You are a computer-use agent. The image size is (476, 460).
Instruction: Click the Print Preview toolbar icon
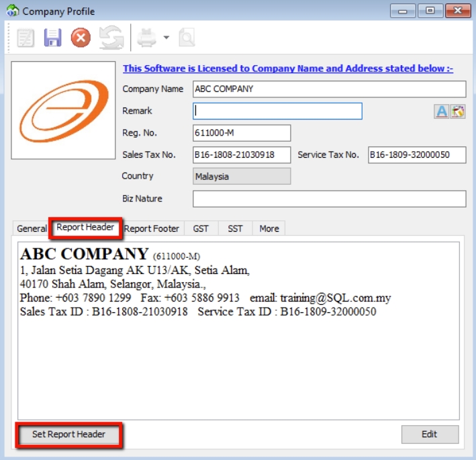click(x=187, y=38)
